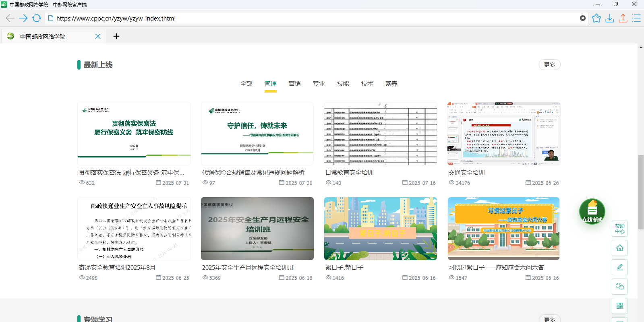Clear the address bar with X icon

point(583,18)
